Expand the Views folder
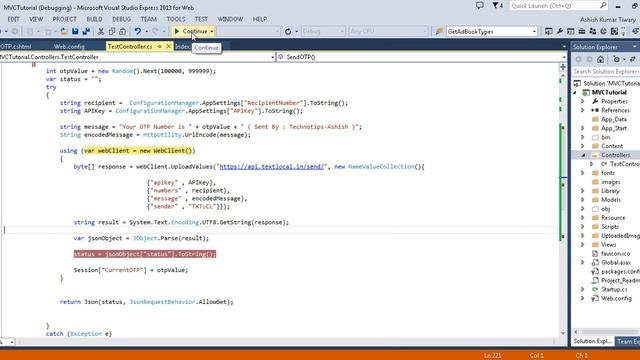 [583, 244]
